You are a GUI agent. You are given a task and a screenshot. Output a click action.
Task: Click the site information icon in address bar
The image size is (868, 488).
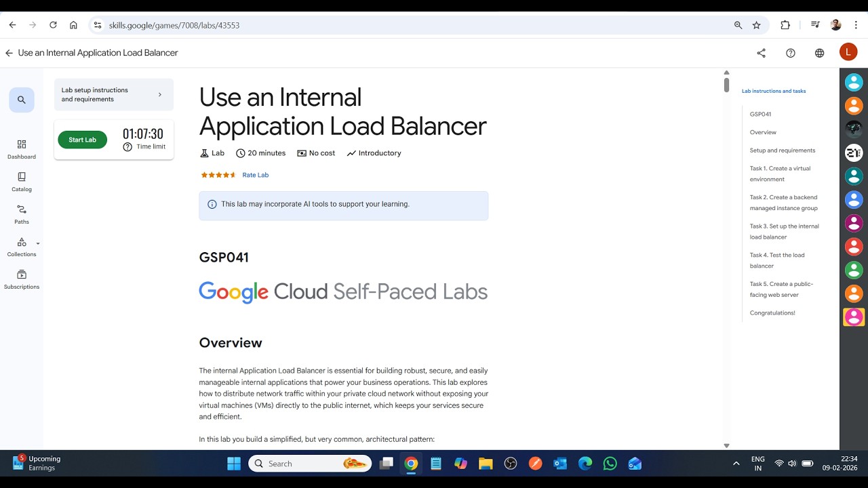click(x=98, y=25)
